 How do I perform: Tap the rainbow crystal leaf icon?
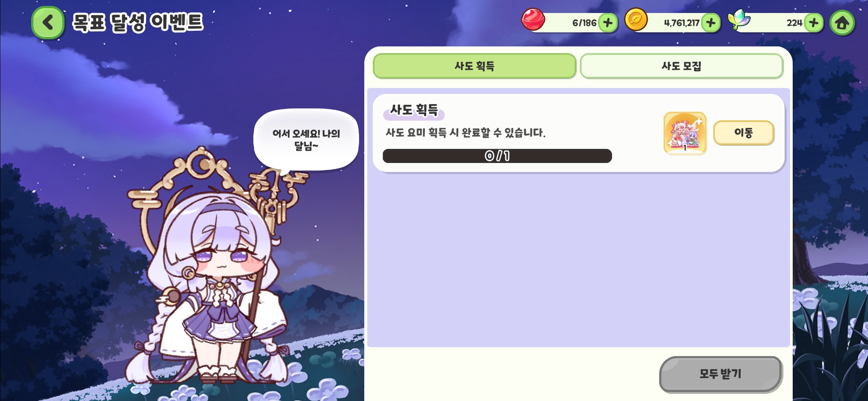[x=739, y=20]
